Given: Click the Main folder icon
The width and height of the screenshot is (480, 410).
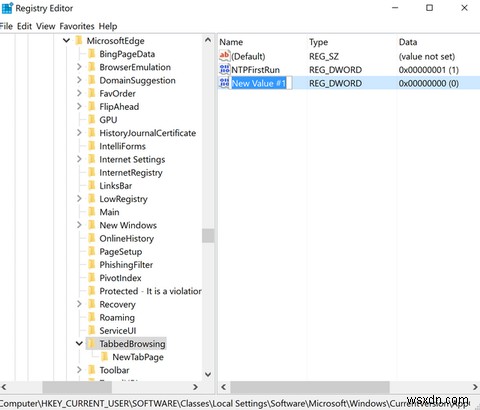Looking at the screenshot, I should point(92,212).
